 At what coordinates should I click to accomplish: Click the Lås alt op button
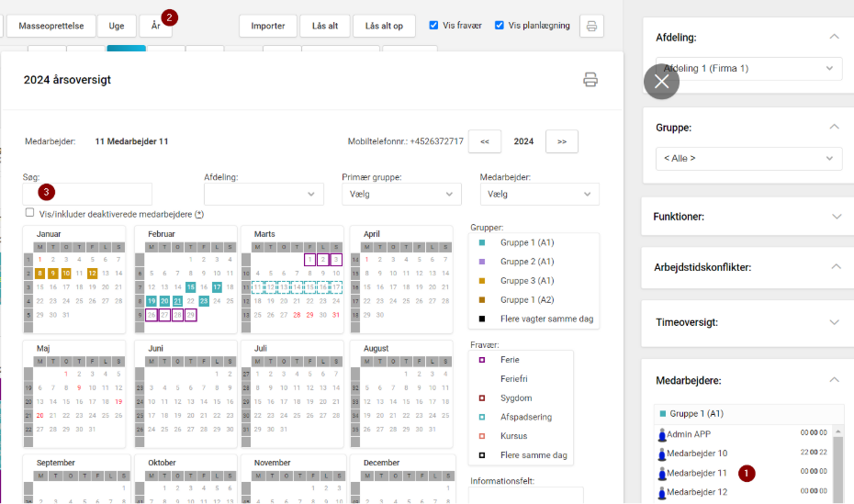[x=384, y=26]
